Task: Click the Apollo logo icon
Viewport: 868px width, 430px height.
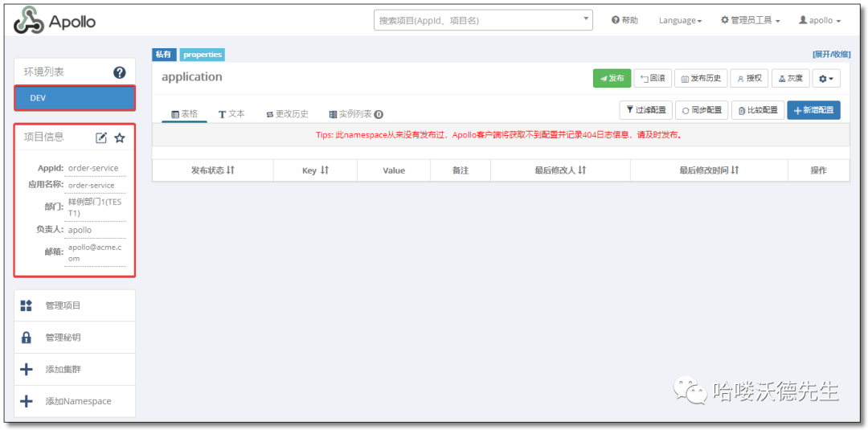Action: (x=30, y=22)
